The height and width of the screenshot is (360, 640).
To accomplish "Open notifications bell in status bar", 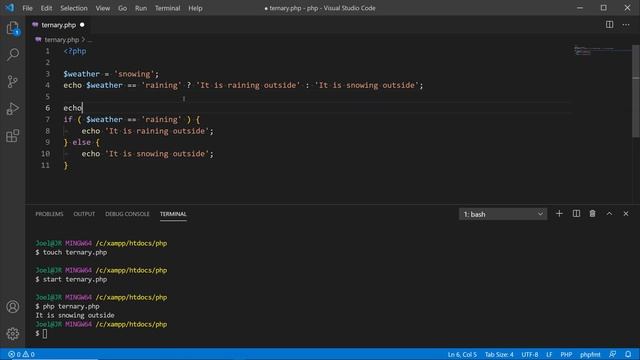I will click(x=628, y=354).
